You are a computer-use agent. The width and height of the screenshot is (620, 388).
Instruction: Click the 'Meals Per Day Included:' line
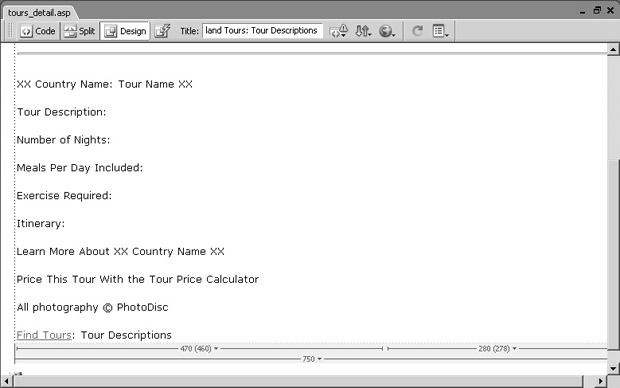79,168
